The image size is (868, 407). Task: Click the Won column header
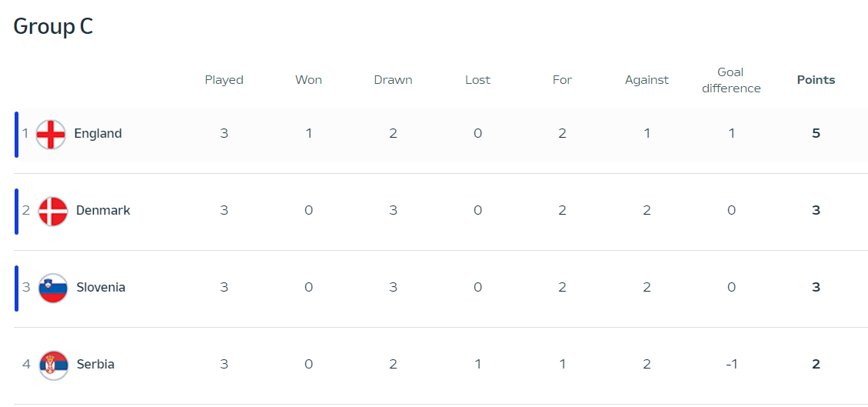pos(308,80)
